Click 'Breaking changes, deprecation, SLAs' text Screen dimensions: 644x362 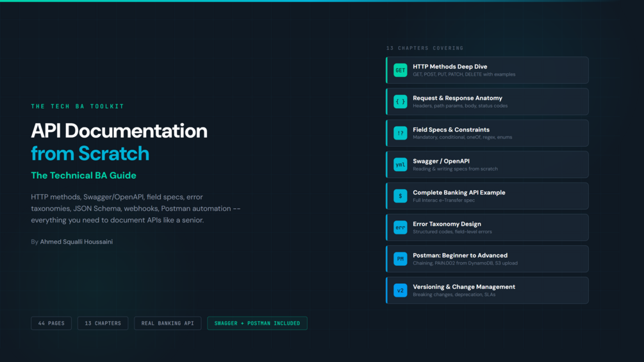tap(454, 295)
